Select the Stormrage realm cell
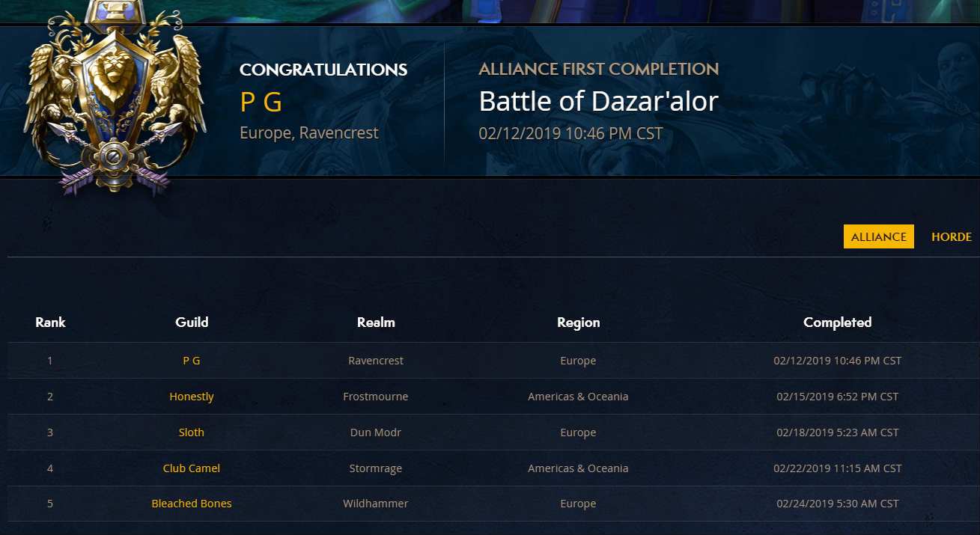This screenshot has height=535, width=980. tap(376, 468)
